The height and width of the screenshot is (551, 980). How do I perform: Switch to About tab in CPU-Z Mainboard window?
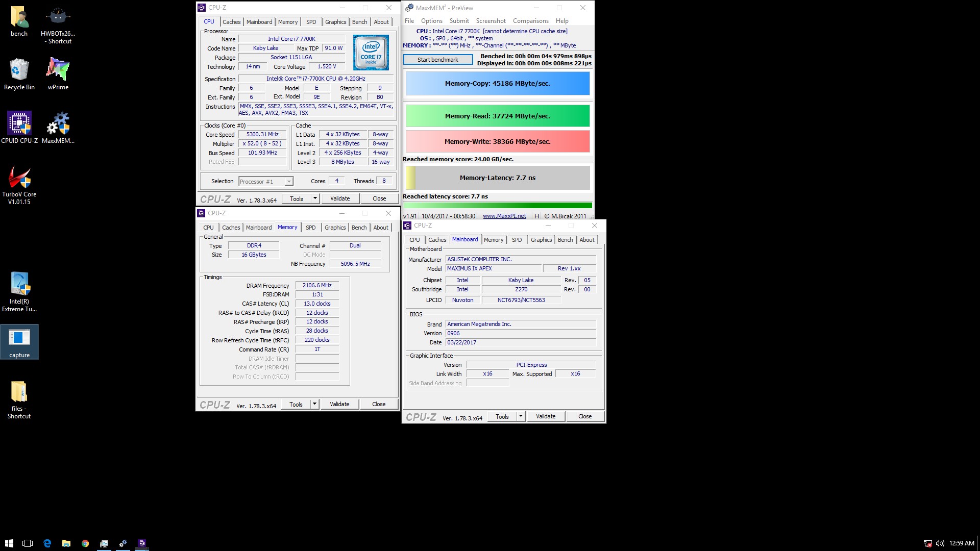point(587,240)
